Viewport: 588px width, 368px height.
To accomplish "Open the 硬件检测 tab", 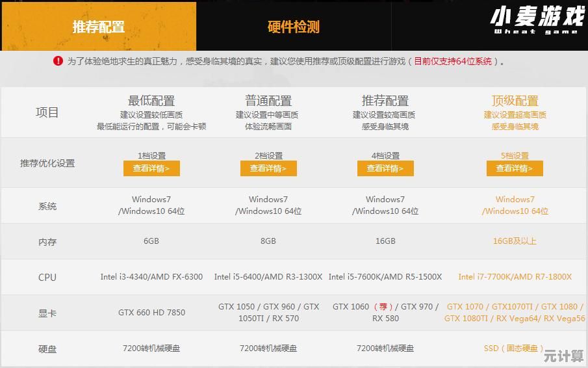I will pyautogui.click(x=294, y=27).
